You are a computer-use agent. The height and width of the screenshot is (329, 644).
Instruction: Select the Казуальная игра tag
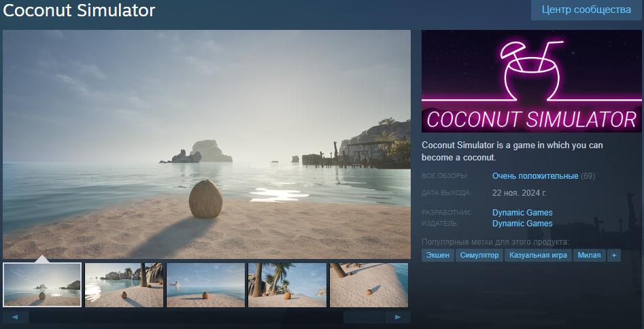coord(538,255)
